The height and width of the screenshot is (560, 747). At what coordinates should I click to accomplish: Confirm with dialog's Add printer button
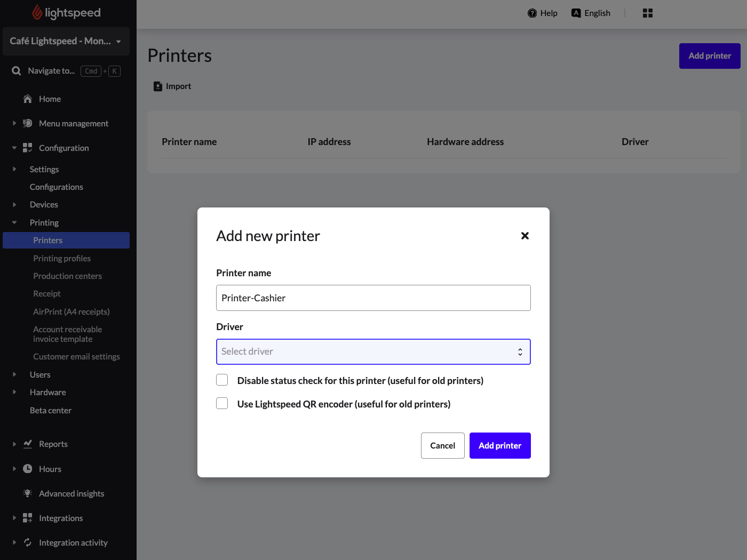(499, 445)
